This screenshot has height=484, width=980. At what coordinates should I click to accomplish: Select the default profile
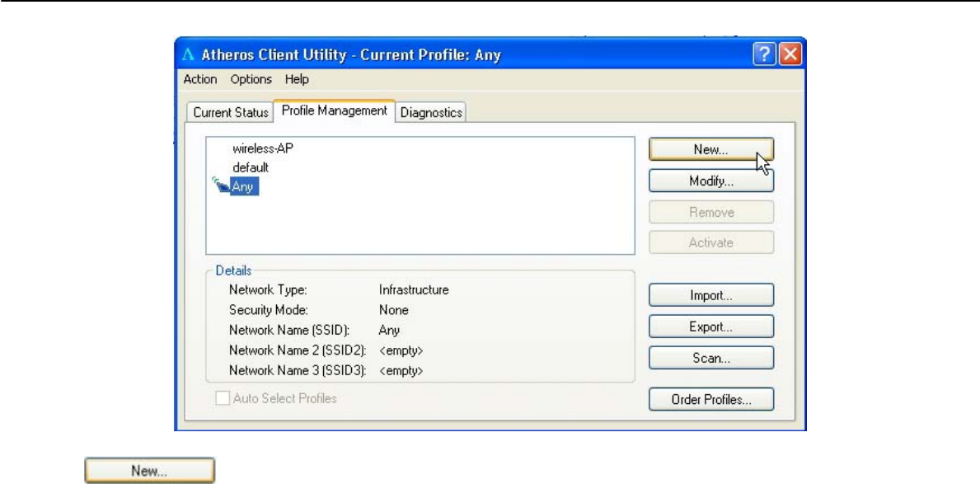pos(251,167)
